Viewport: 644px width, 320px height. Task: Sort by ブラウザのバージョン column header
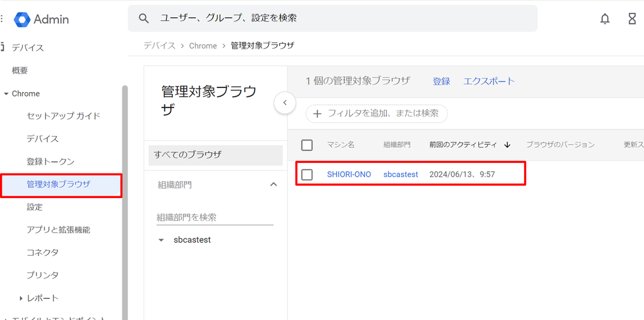pos(560,145)
